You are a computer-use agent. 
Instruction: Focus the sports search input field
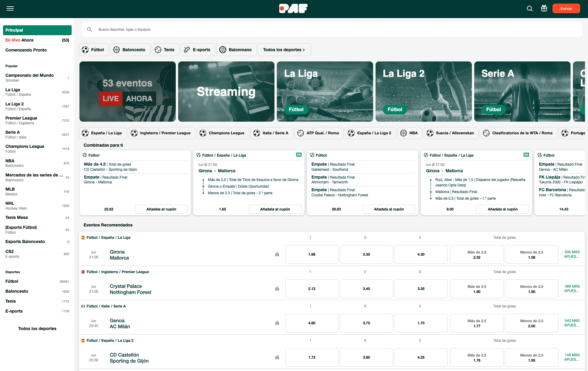click(x=332, y=30)
